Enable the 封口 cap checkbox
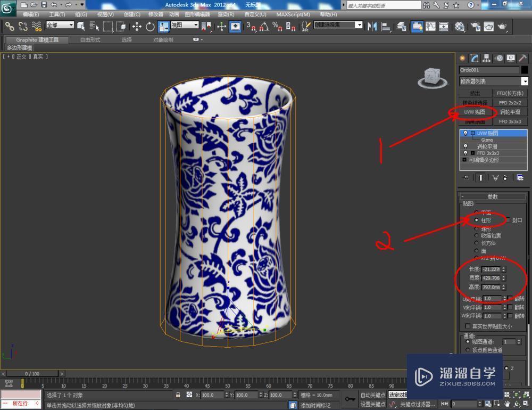 click(x=508, y=220)
